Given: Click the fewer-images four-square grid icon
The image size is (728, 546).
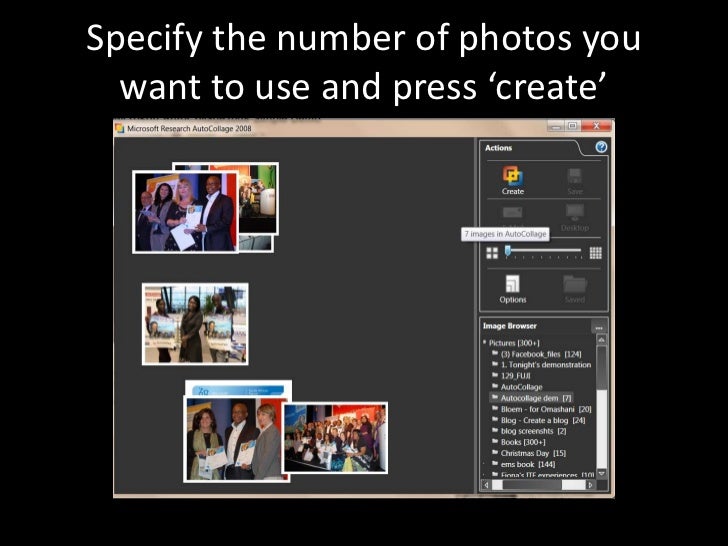Looking at the screenshot, I should 492,253.
